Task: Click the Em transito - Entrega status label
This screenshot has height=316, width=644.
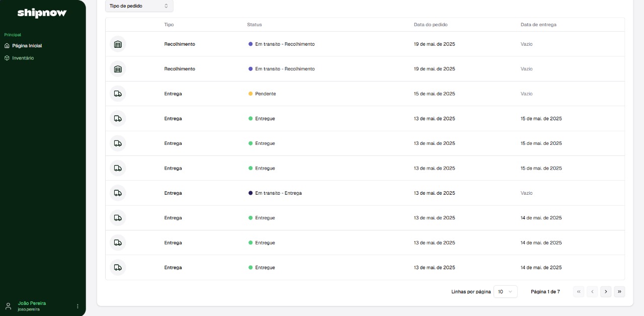Action: (278, 193)
